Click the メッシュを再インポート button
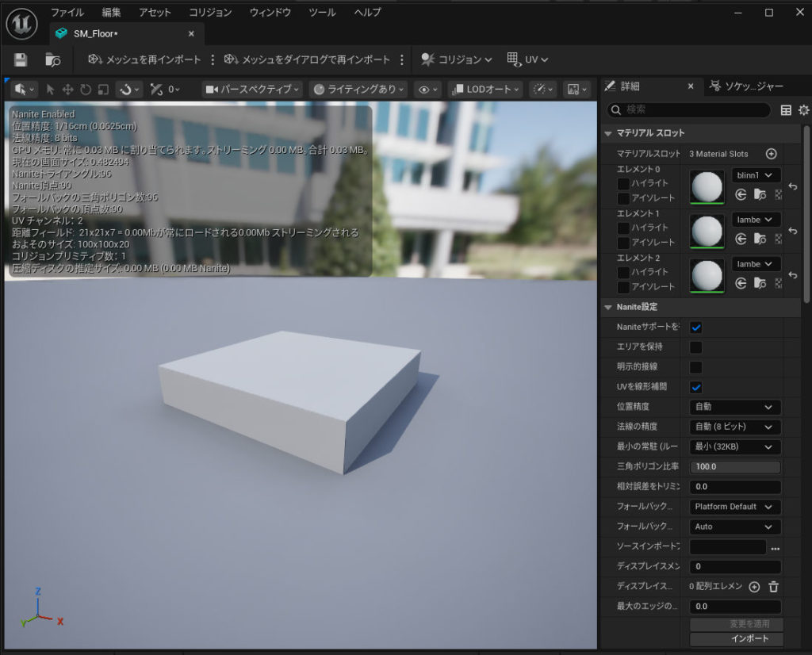The width and height of the screenshot is (812, 655). pyautogui.click(x=145, y=59)
